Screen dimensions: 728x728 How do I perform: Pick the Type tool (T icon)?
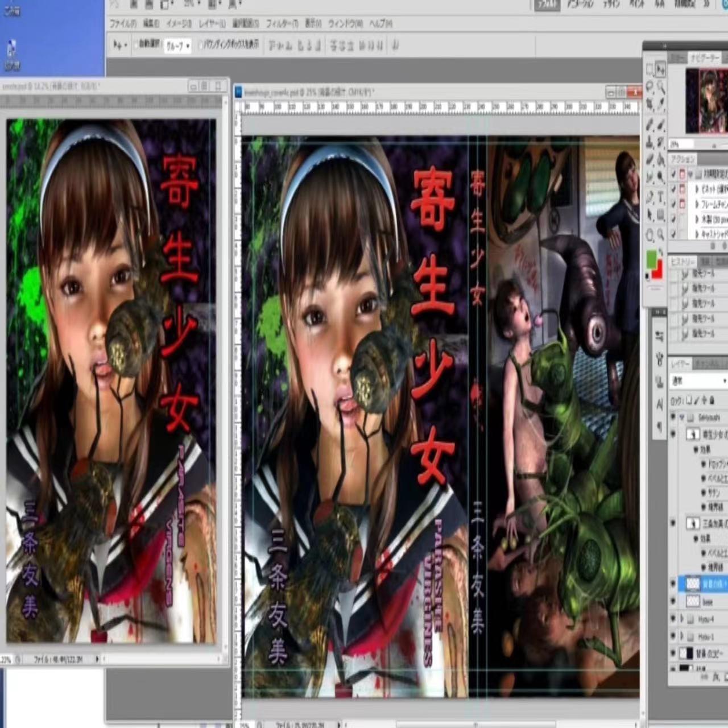click(x=661, y=198)
